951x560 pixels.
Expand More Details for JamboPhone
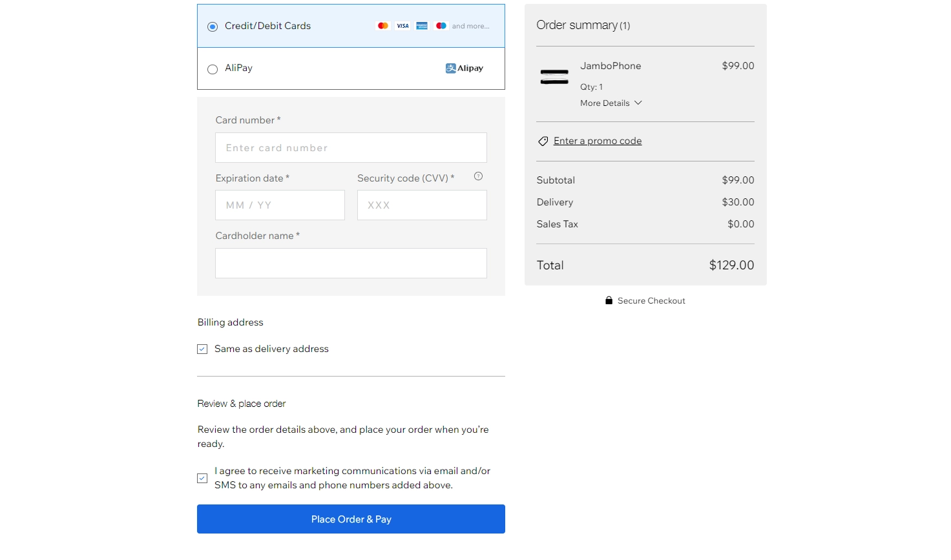point(611,103)
